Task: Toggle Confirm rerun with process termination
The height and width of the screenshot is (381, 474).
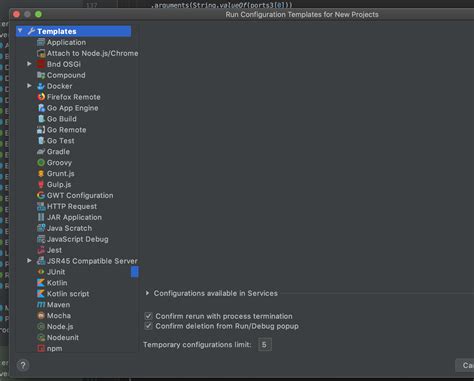Action: 148,316
